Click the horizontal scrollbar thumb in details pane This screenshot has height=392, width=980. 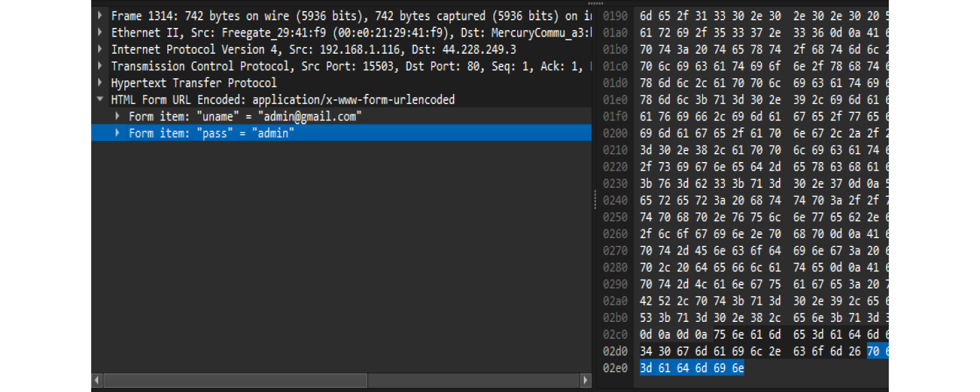tap(235, 380)
